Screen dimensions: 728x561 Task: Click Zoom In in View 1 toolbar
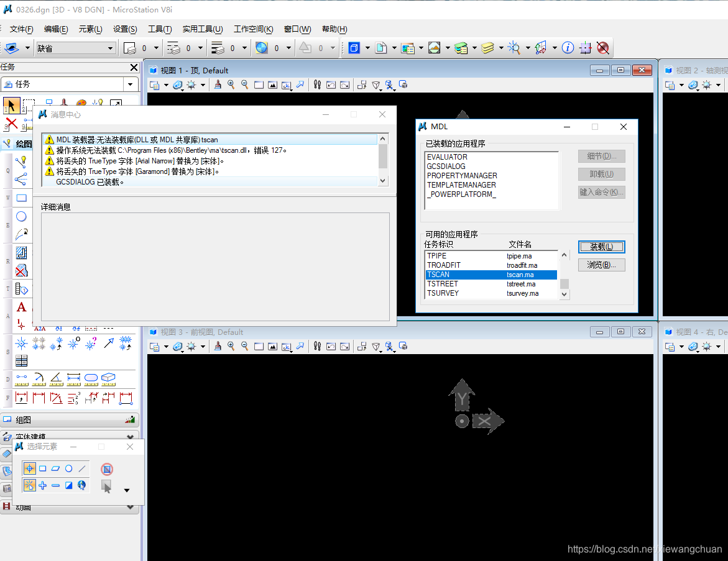(x=231, y=84)
